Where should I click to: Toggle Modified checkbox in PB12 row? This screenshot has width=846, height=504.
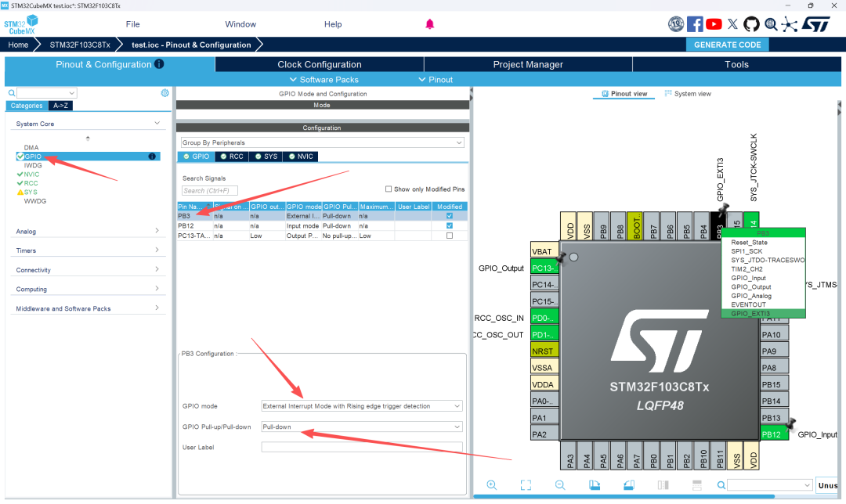[450, 226]
